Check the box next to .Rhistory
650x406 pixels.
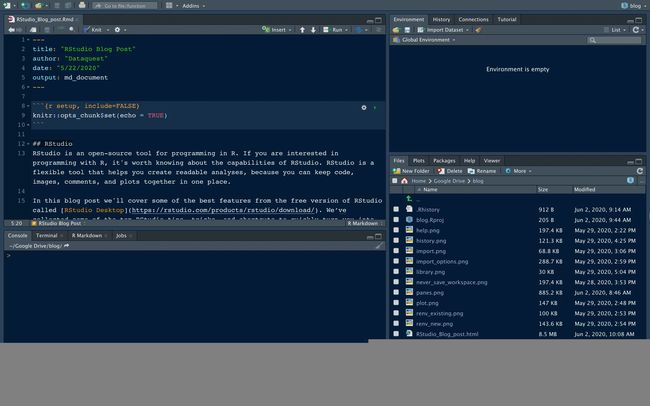[x=396, y=209]
